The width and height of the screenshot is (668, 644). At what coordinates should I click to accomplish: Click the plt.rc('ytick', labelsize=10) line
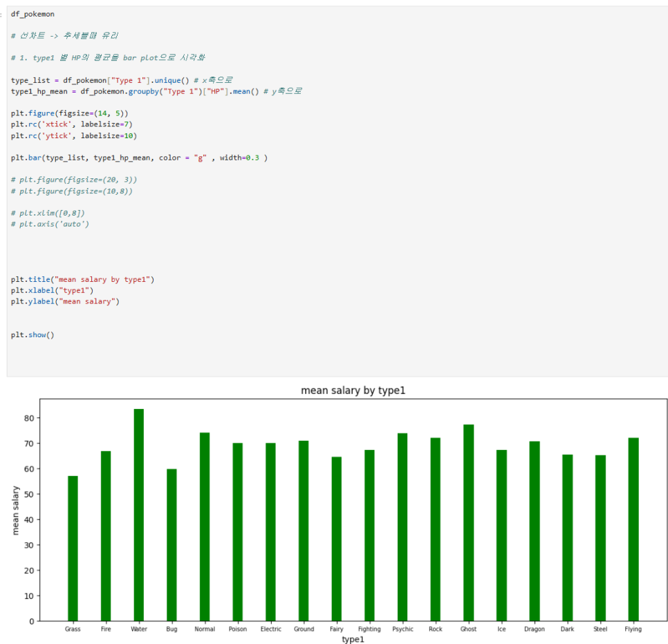(74, 136)
